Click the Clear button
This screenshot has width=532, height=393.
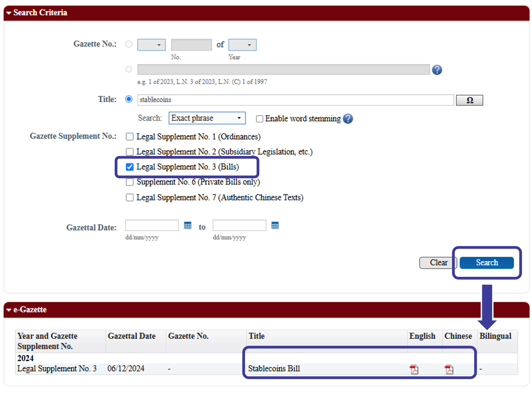click(437, 263)
